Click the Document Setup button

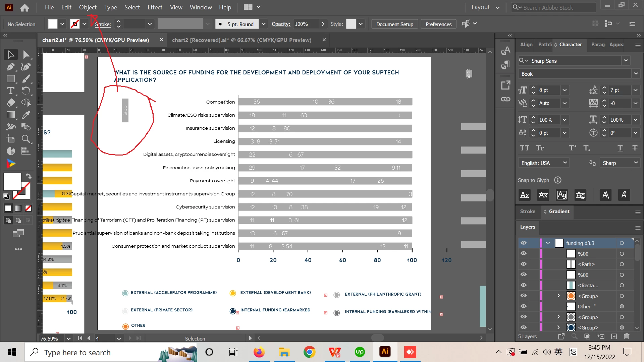coord(394,24)
